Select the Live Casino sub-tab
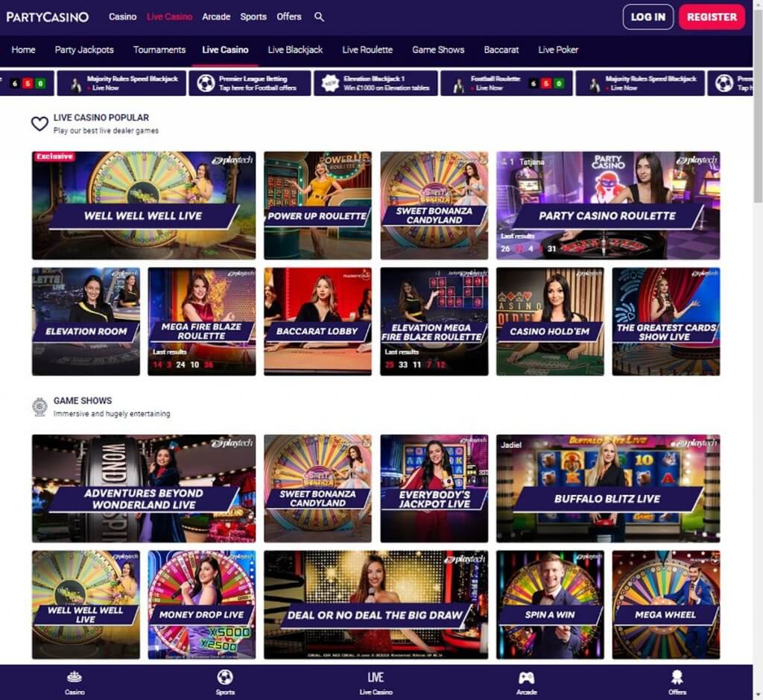The width and height of the screenshot is (763, 700). click(x=225, y=50)
